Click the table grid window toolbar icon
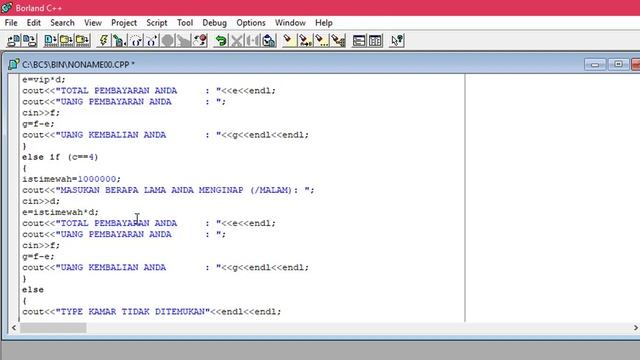This screenshot has height=360, width=640. click(x=375, y=40)
